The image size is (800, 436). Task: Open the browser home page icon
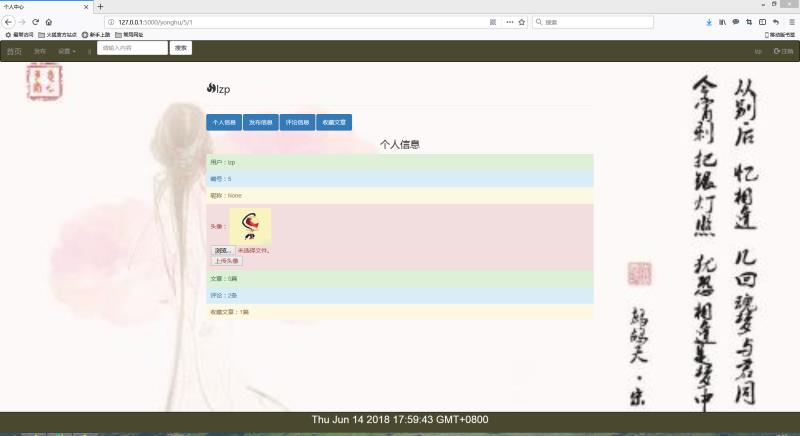[x=48, y=22]
